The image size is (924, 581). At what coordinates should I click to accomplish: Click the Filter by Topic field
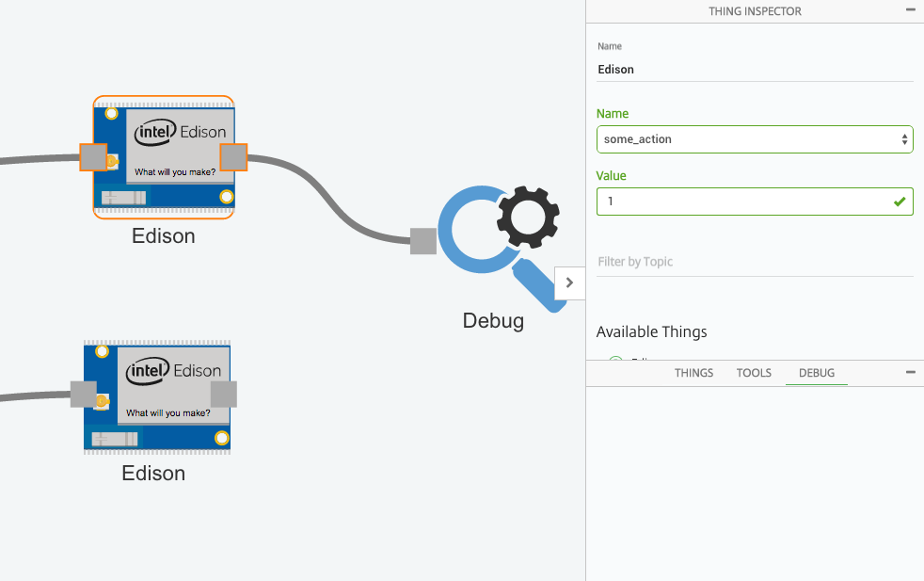(755, 262)
